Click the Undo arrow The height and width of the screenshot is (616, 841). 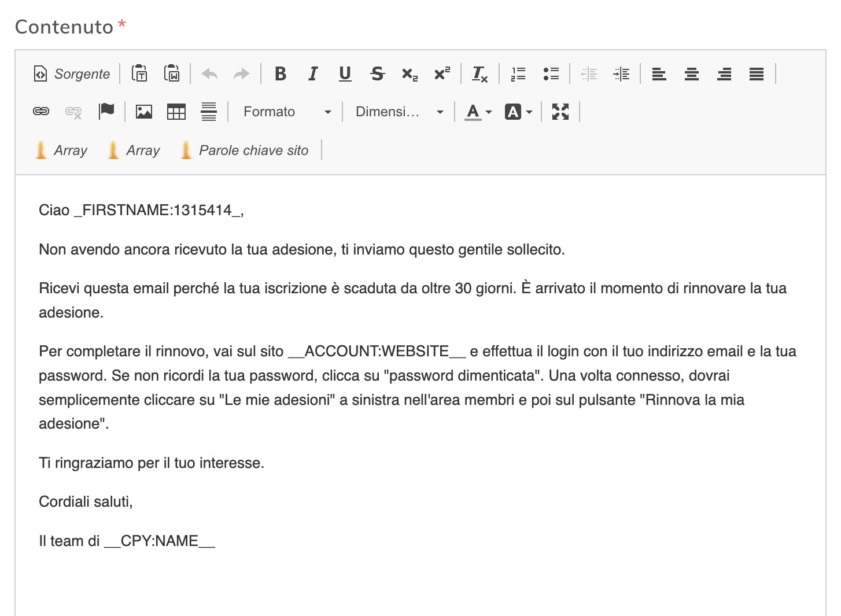[x=209, y=73]
